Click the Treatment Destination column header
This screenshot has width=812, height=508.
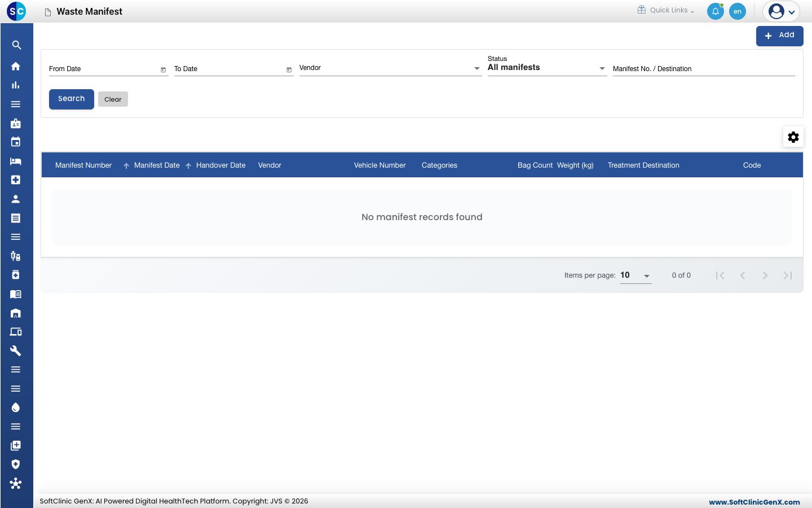[643, 165]
